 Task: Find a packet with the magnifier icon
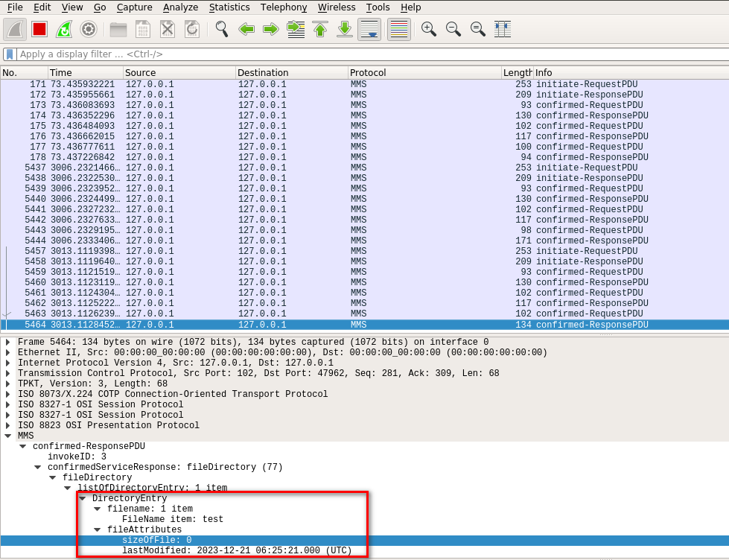coord(222,29)
